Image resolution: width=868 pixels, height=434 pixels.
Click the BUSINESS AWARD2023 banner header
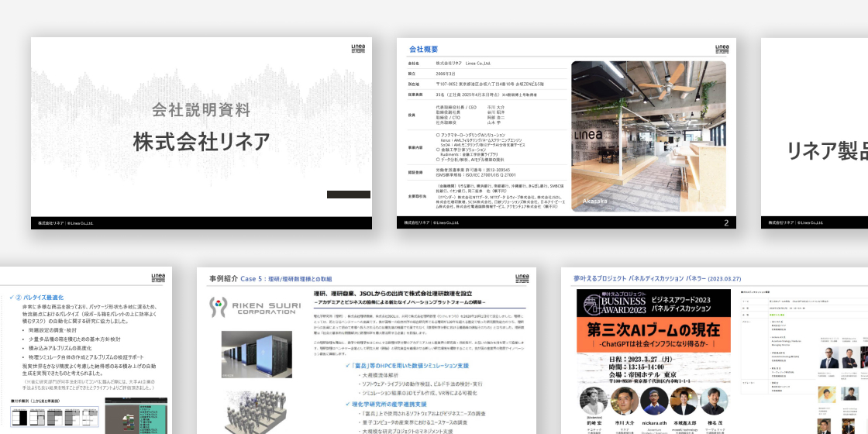pyautogui.click(x=653, y=303)
